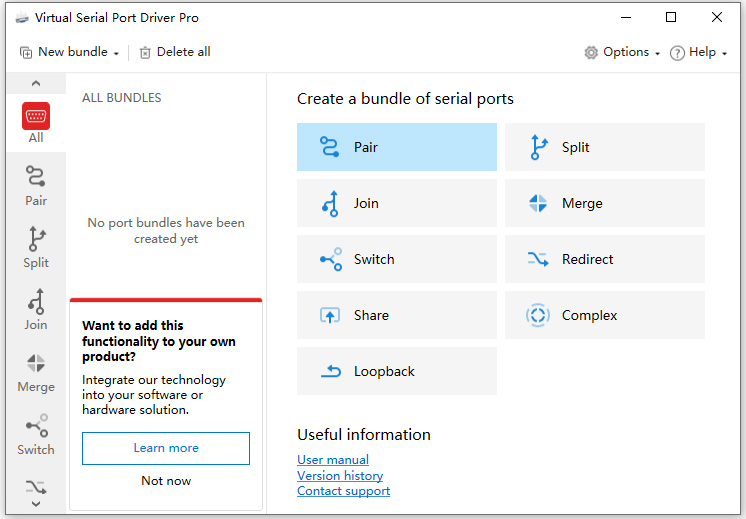Dismiss promo with Not now
746x519 pixels.
[166, 481]
